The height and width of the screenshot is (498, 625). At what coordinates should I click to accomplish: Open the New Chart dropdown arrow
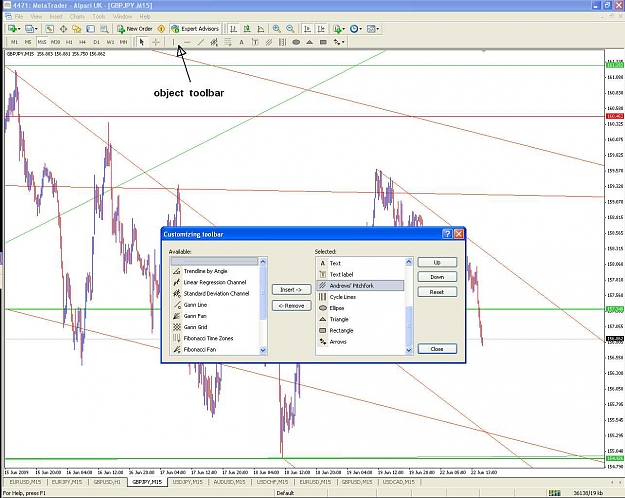pos(19,29)
